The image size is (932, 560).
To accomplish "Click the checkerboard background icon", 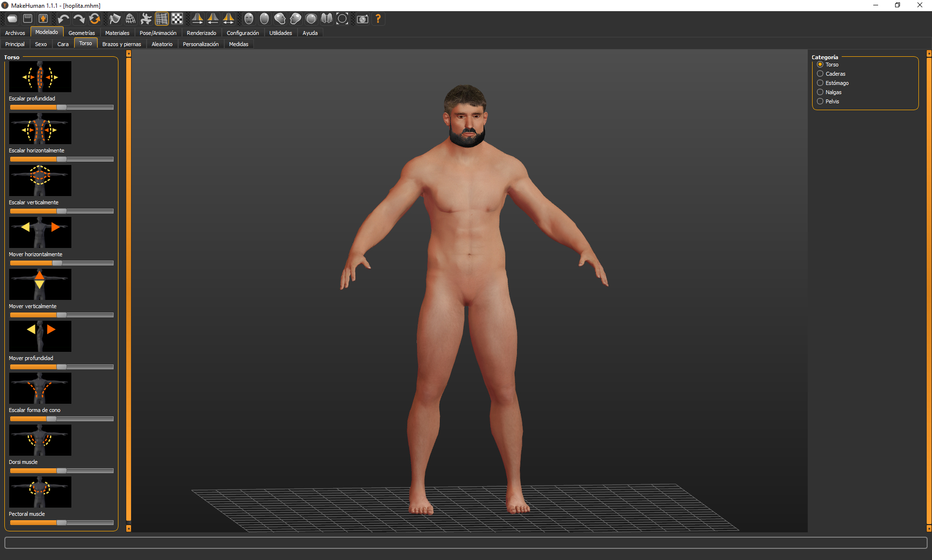I will (x=177, y=19).
